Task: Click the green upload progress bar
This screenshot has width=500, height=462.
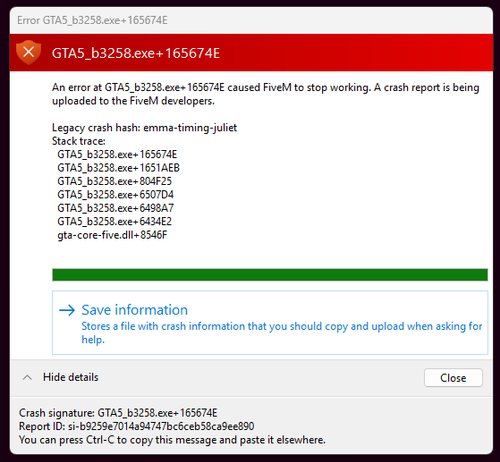Action: click(270, 275)
